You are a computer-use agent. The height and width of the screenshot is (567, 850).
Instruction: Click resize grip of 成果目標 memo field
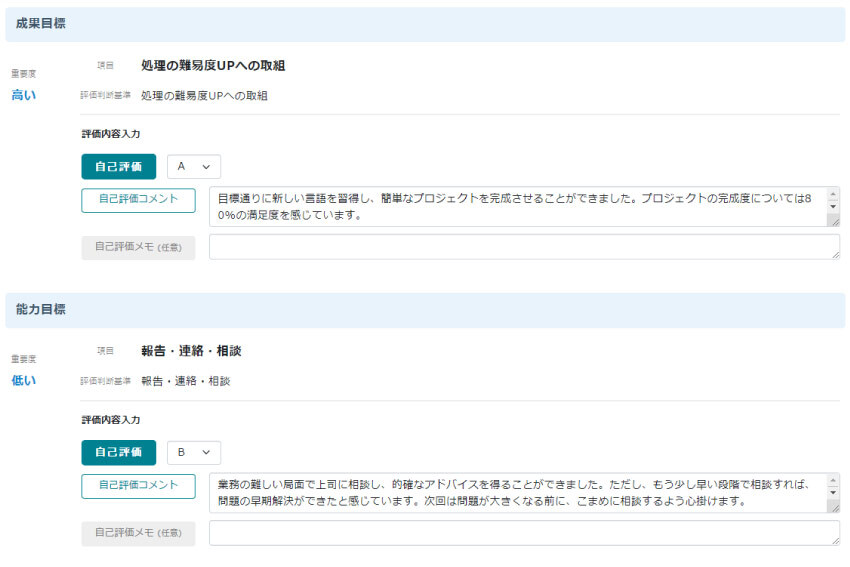click(835, 255)
